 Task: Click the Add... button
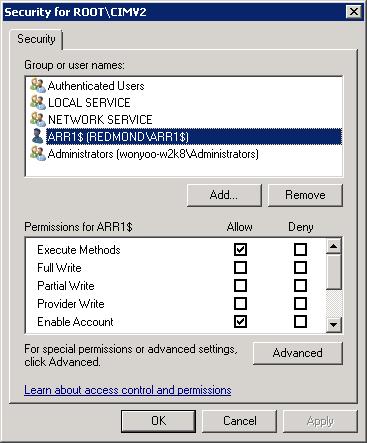tap(224, 195)
